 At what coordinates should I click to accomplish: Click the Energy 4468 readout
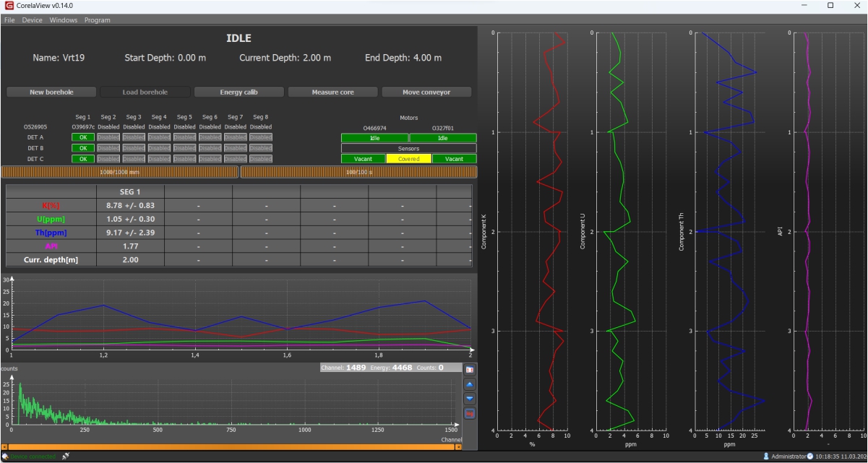click(x=393, y=368)
